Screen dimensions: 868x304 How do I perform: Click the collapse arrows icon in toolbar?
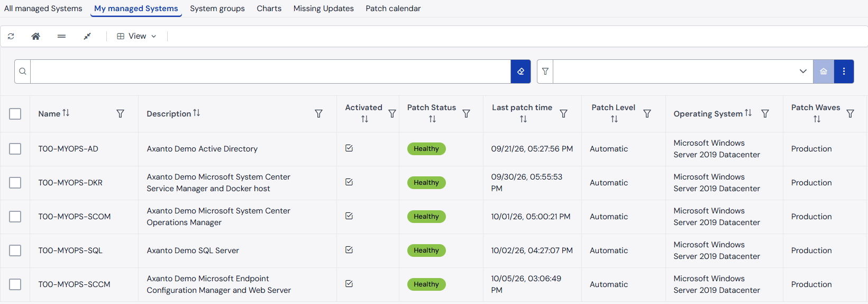(87, 36)
